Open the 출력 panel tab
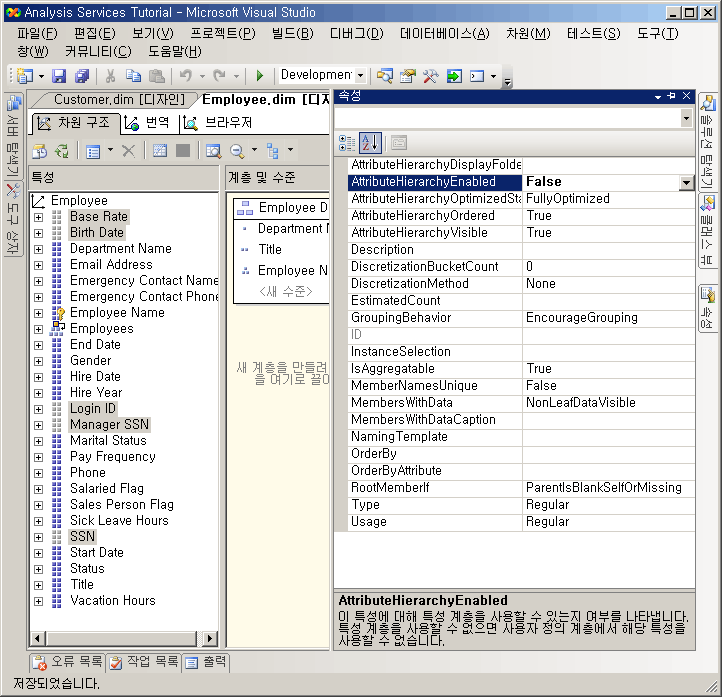The image size is (722, 697). tap(206, 662)
